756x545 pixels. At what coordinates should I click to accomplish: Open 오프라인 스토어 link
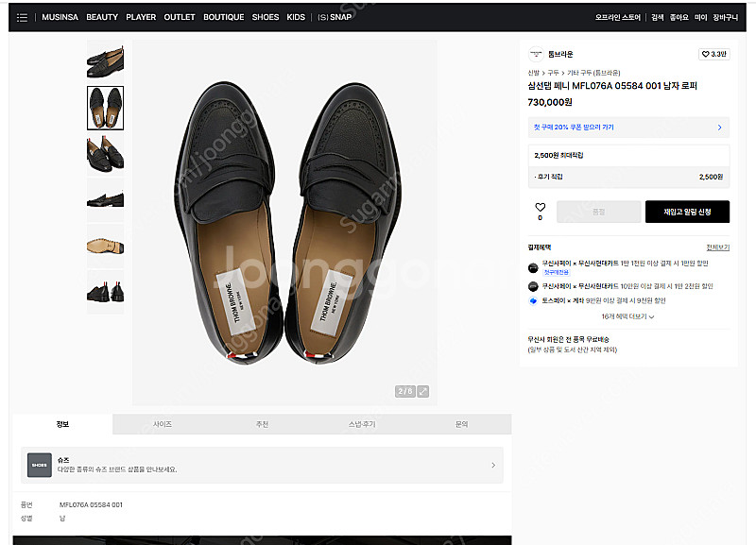[x=618, y=17]
